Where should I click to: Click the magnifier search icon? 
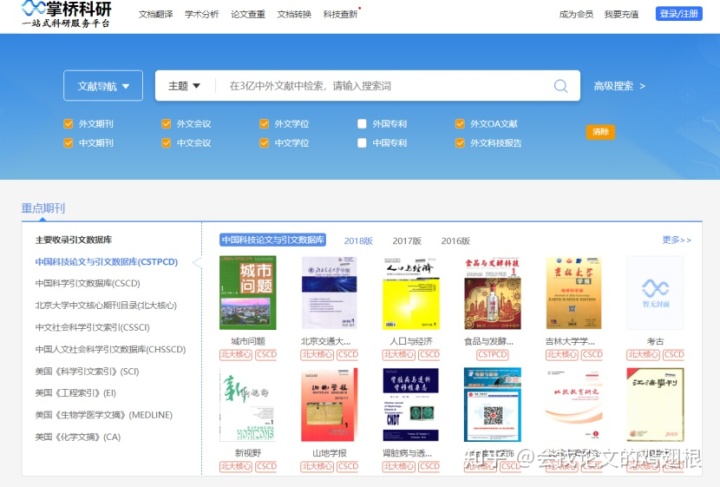click(560, 86)
